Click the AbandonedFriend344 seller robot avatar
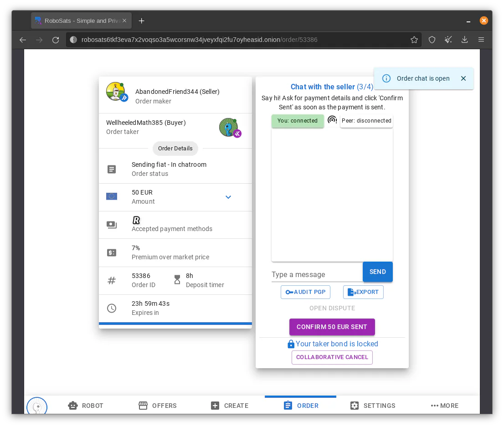This screenshot has width=504, height=427. (116, 92)
